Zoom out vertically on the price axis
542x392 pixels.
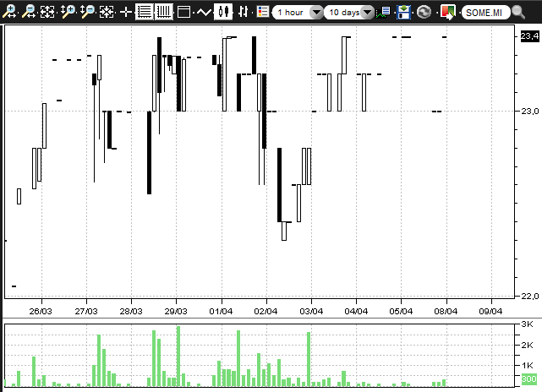click(87, 12)
